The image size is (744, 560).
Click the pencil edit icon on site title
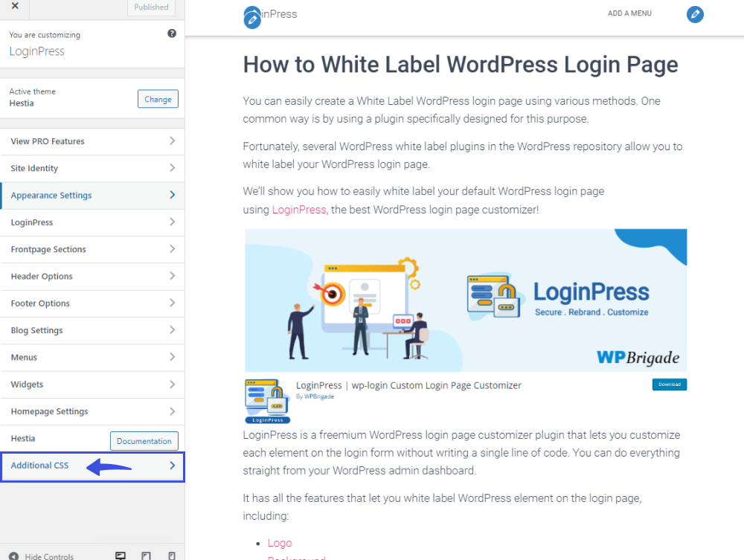tap(252, 19)
